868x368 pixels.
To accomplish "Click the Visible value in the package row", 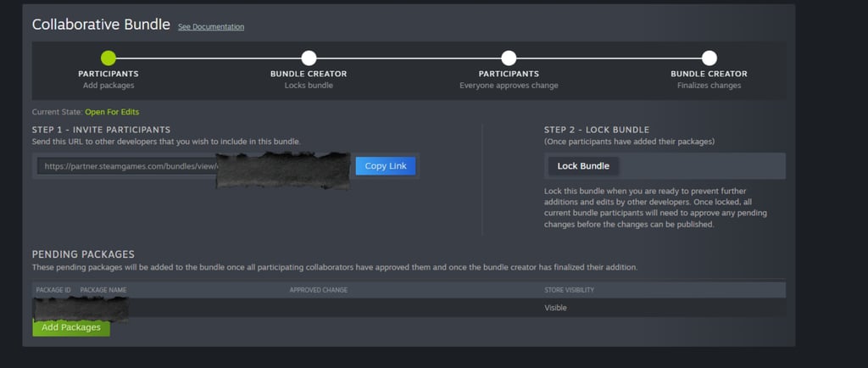I will pos(555,308).
